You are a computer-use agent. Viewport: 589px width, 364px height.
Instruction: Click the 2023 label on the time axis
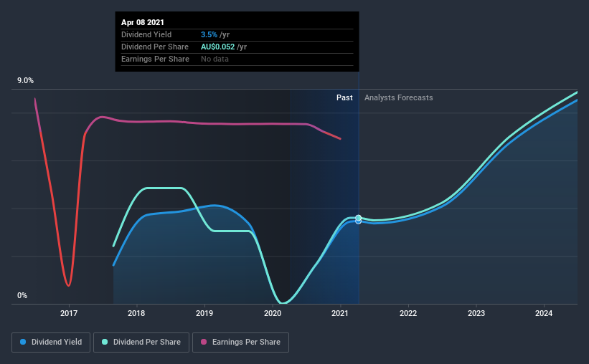point(476,313)
